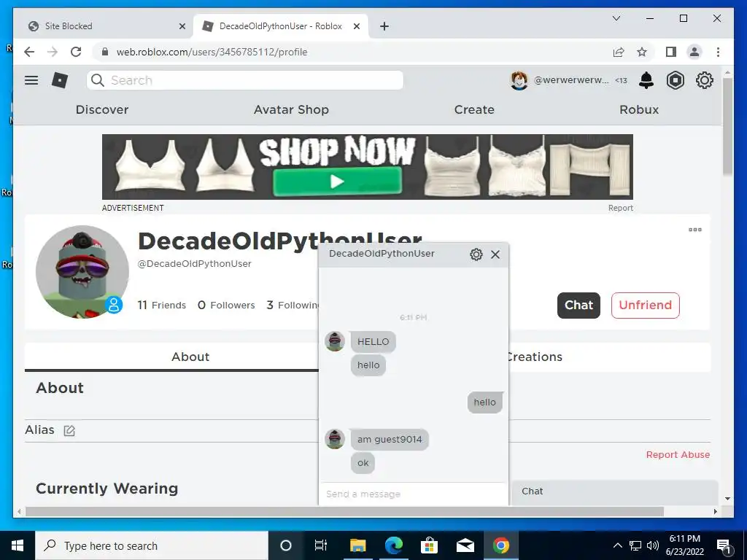Select the Creations profile tab
Image resolution: width=747 pixels, height=560 pixels.
click(534, 357)
